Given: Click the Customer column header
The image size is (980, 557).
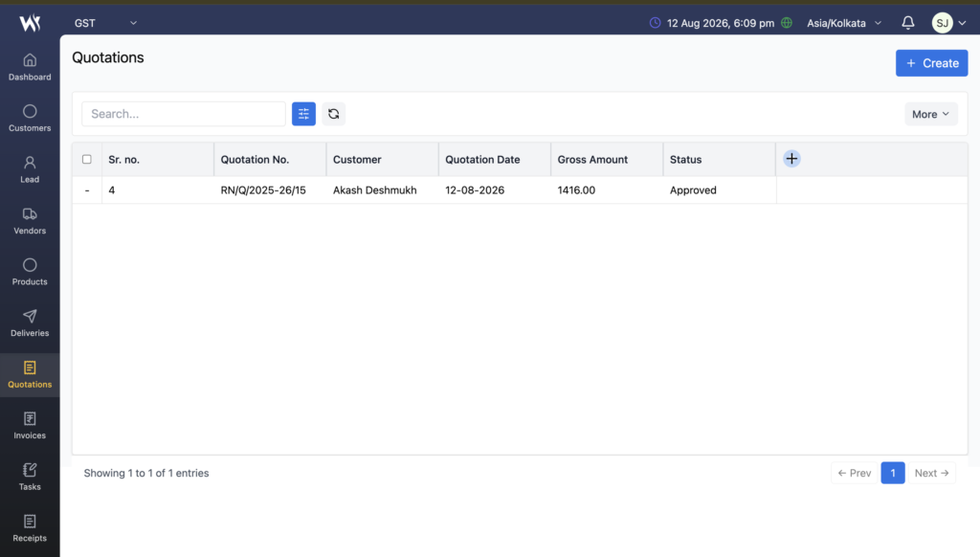Looking at the screenshot, I should [383, 160].
